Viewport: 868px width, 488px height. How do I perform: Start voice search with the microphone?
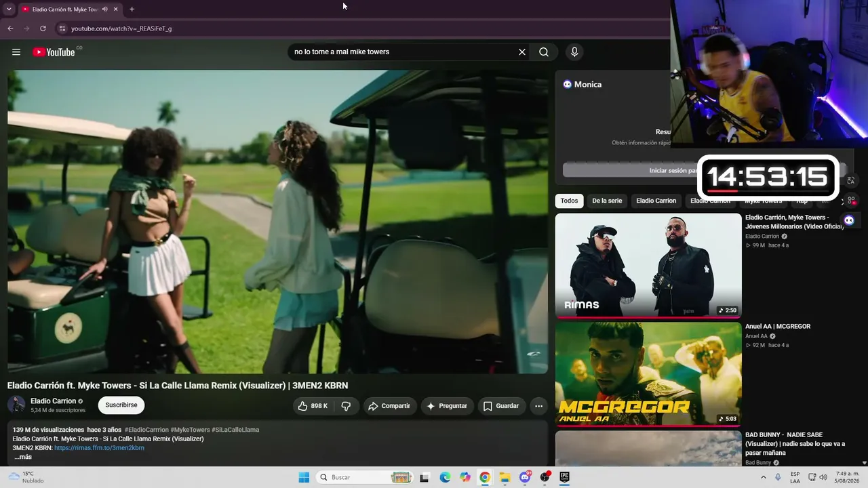574,52
